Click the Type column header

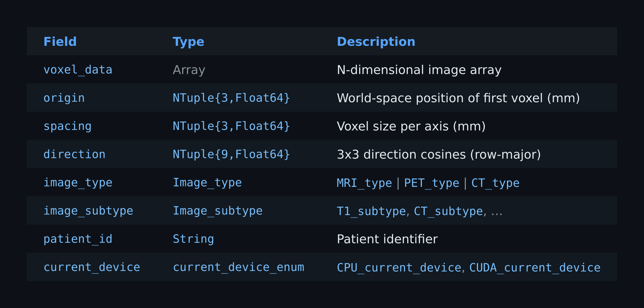[188, 42]
